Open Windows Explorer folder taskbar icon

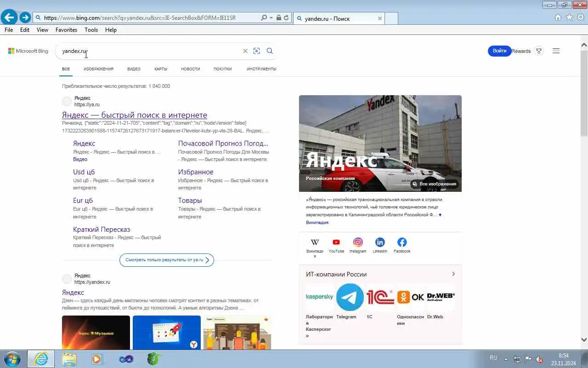[69, 359]
